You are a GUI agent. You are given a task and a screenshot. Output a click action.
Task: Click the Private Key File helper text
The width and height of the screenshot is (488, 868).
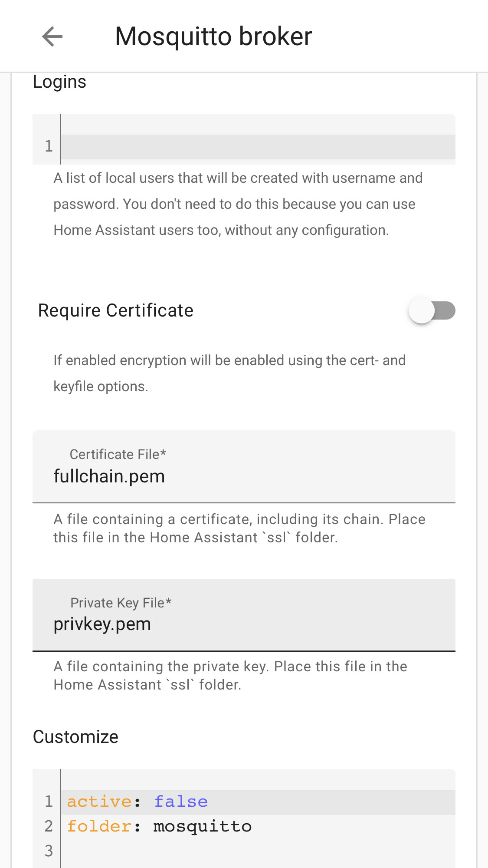[230, 675]
